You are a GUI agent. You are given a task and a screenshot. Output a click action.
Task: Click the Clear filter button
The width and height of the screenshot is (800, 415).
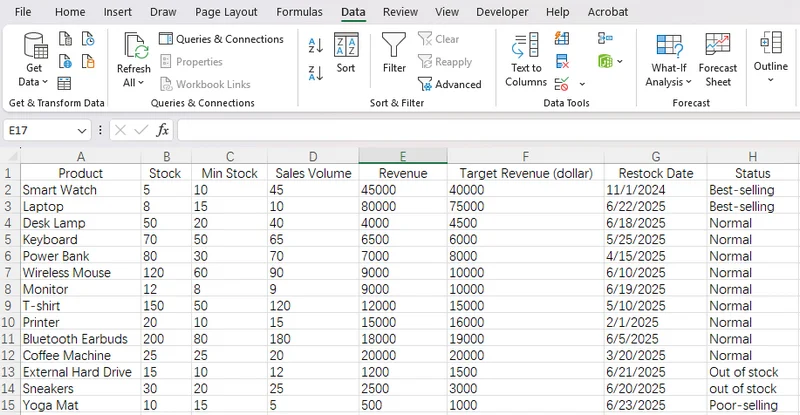point(439,39)
